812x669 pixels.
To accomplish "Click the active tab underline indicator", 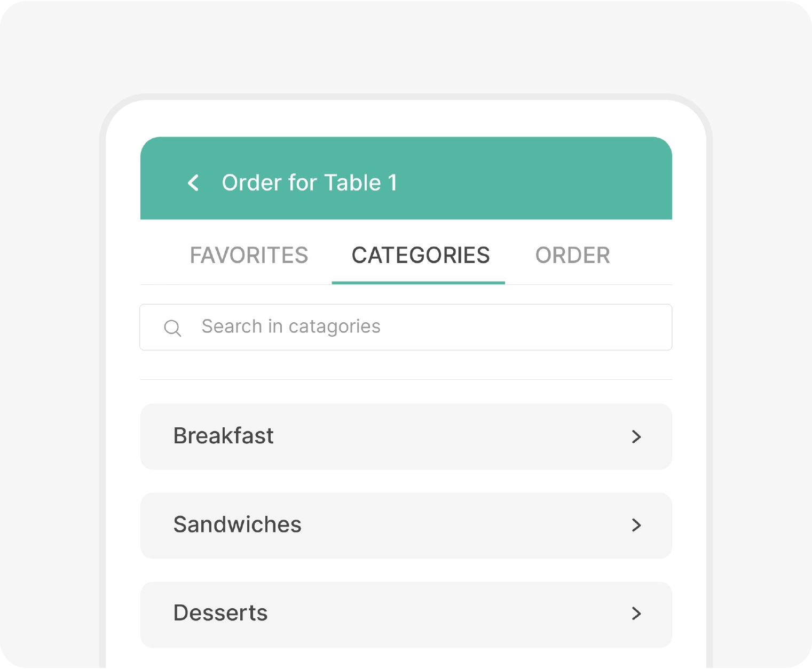I will click(419, 282).
